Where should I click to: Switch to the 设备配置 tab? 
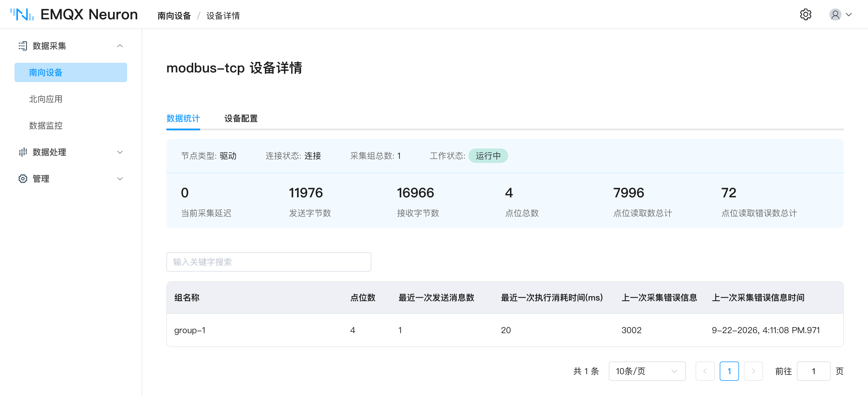[x=241, y=118]
